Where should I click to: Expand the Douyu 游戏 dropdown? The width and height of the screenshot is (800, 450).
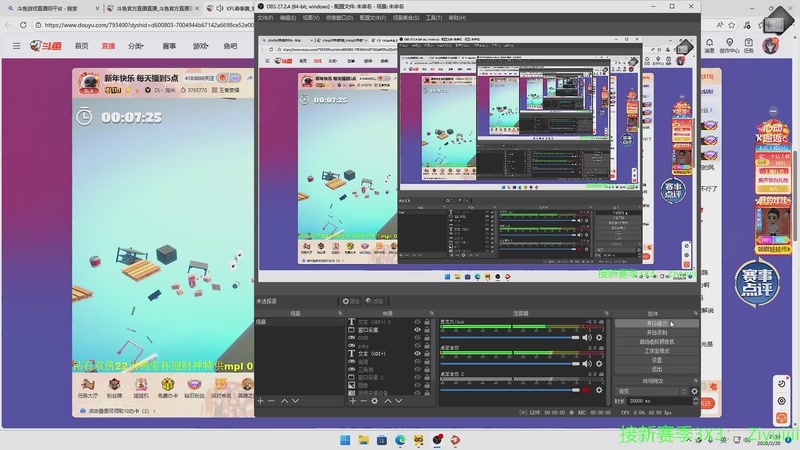201,46
